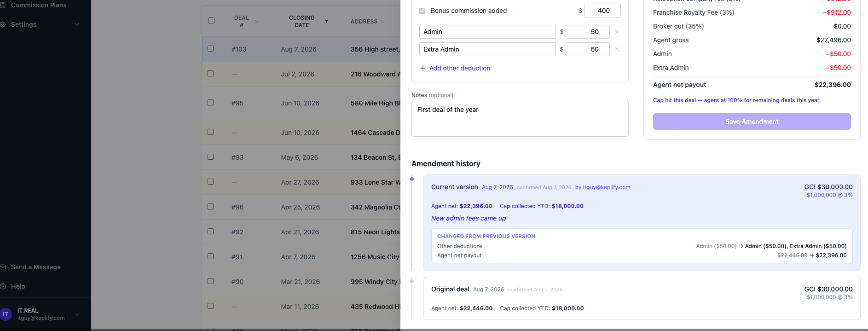Select checkbox for deal #95
Viewport: 868px width, 331px height.
[211, 103]
